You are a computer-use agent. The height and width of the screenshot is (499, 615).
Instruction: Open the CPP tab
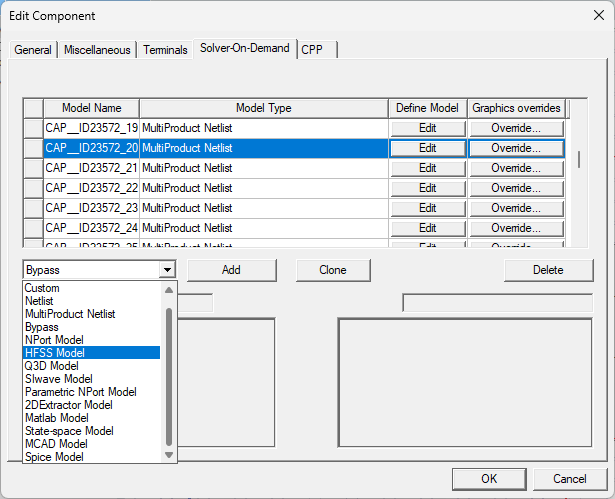[x=317, y=50]
